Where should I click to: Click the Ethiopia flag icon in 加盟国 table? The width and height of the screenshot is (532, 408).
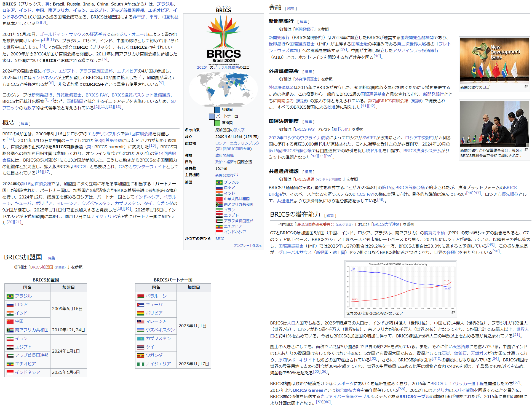[x=10, y=364]
